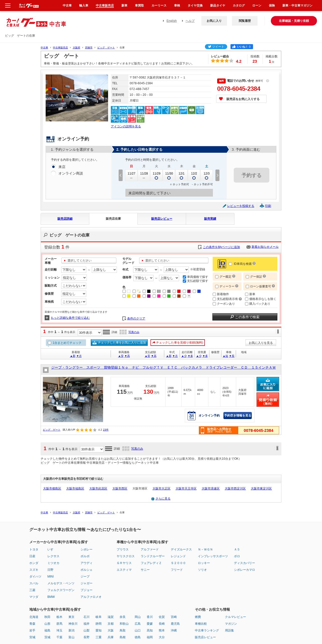Toggle 支払総額で探す checkbox
This screenshot has height=644, width=322.
[184, 281]
